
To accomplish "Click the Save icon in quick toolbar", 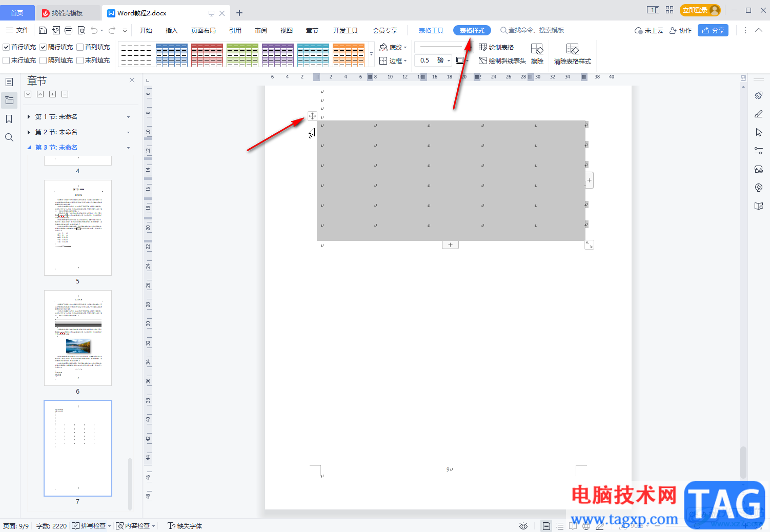I will click(x=43, y=30).
